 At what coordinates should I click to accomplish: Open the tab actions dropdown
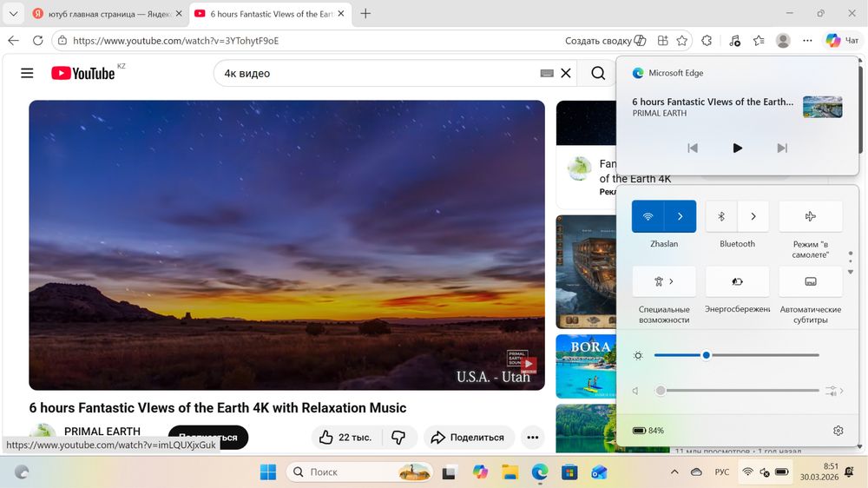click(x=13, y=14)
